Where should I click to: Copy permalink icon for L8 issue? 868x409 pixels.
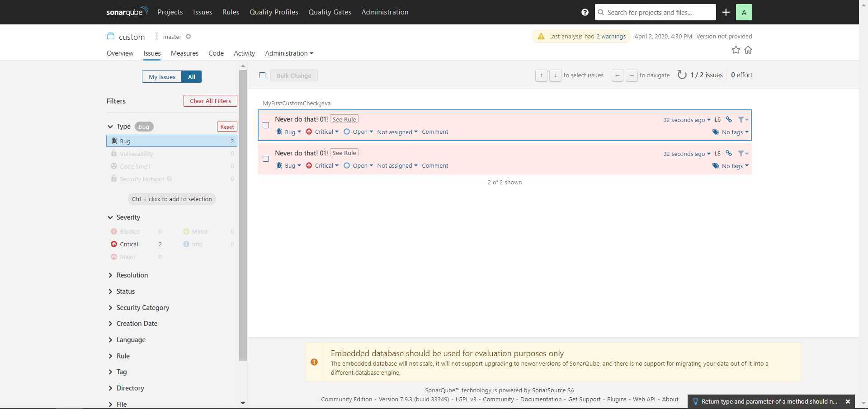[x=729, y=154]
